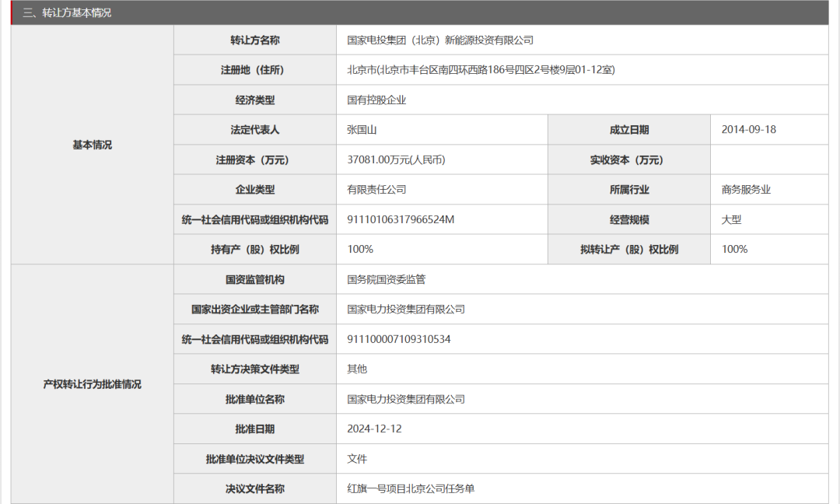Select the credit code 91110106317966524M

(x=401, y=219)
